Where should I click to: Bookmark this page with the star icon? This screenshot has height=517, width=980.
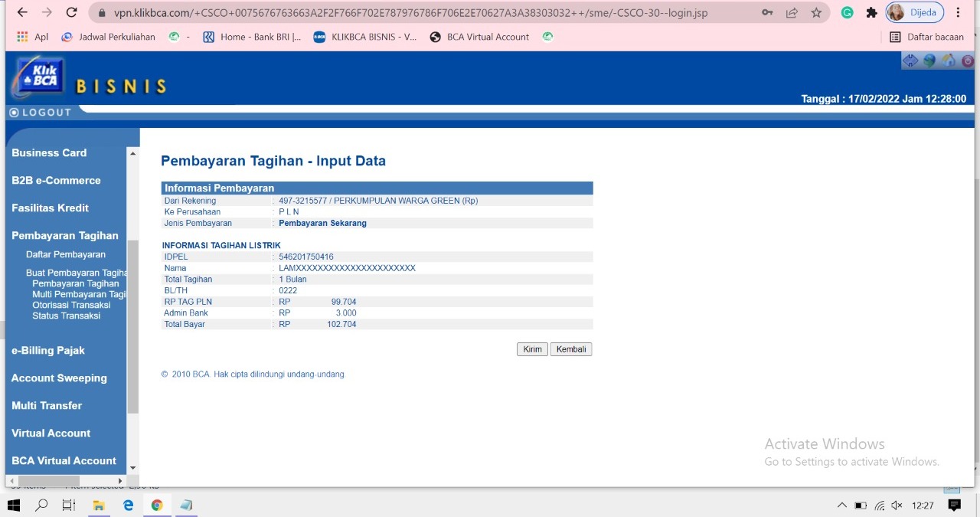tap(816, 13)
